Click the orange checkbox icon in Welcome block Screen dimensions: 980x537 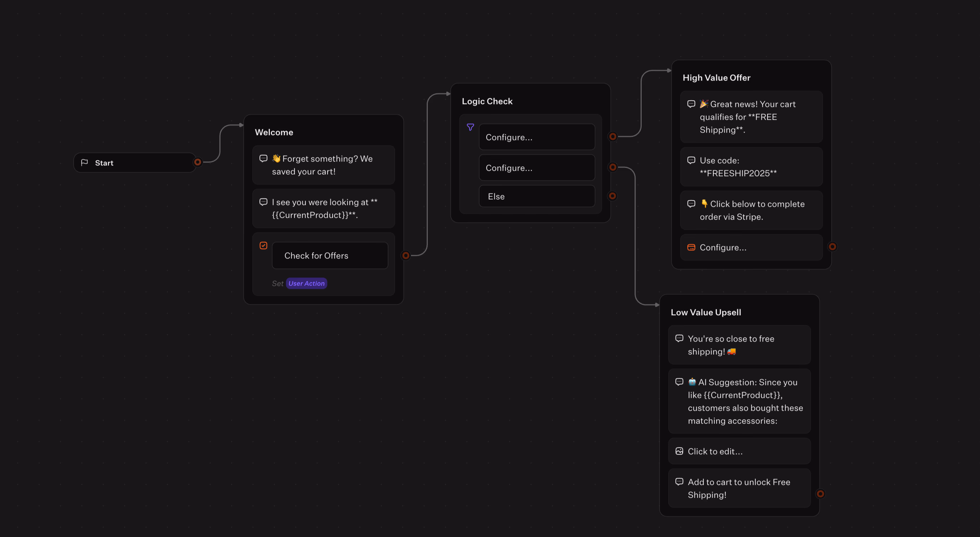pos(263,245)
